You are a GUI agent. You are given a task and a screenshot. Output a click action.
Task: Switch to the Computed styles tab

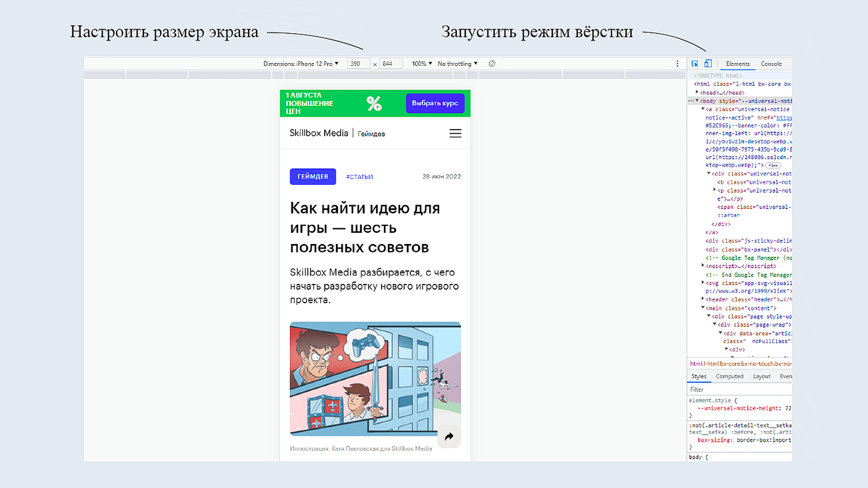click(x=729, y=376)
